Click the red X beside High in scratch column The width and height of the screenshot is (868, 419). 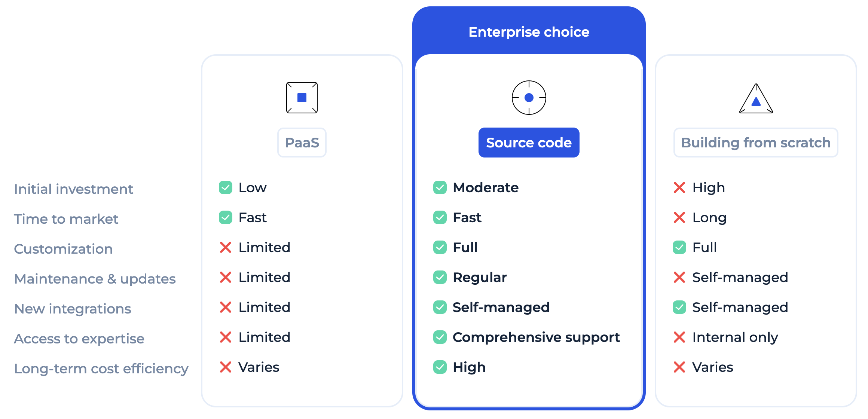[679, 187]
